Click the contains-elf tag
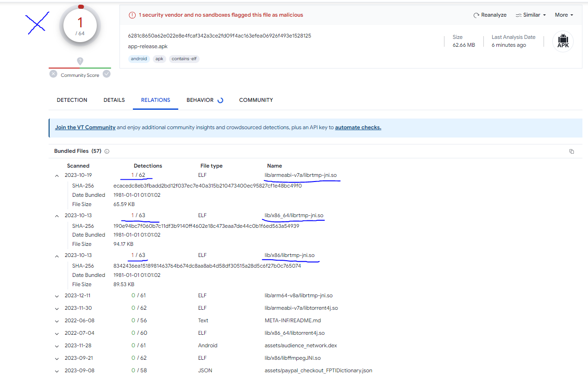The width and height of the screenshot is (588, 382). (x=184, y=59)
